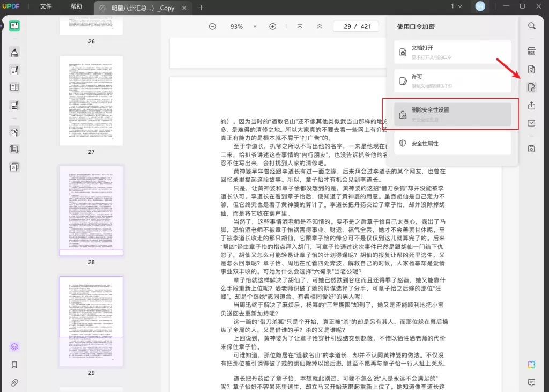Open the 文件 menu
Screen dimensions: 549x392
click(46, 6)
